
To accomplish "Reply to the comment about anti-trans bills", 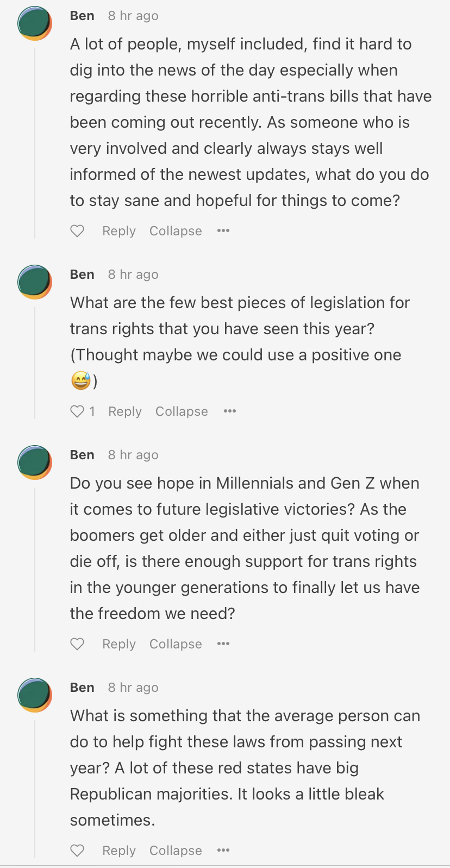I will pos(119,231).
